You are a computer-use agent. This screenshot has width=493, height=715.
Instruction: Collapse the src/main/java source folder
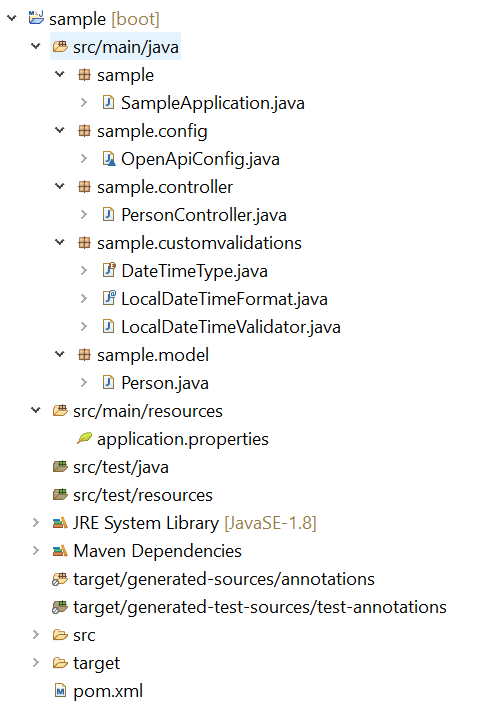click(36, 46)
